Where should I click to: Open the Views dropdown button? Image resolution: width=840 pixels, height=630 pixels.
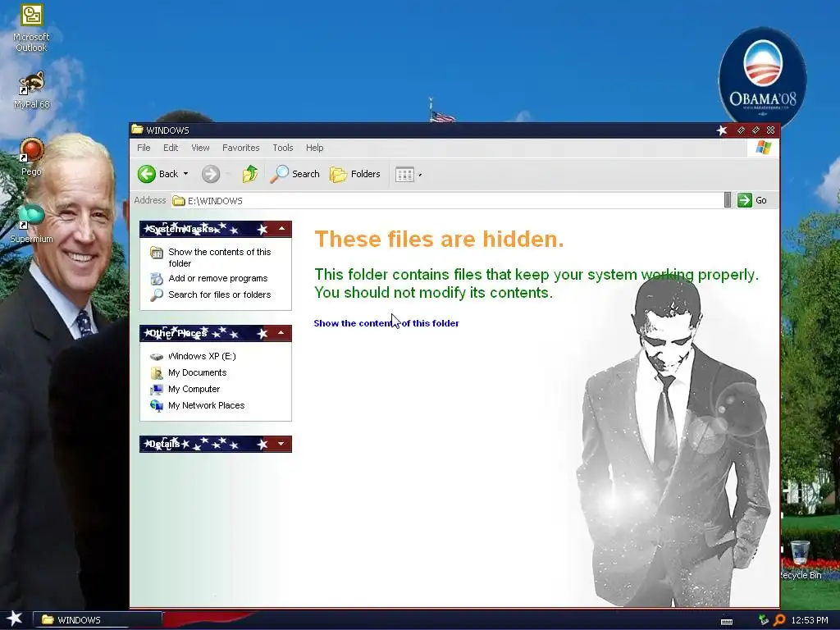click(409, 174)
